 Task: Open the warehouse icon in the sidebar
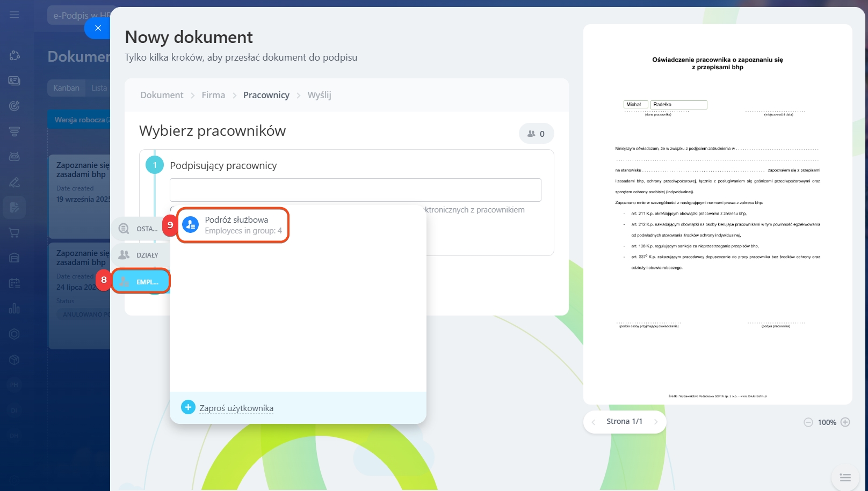[x=15, y=258]
